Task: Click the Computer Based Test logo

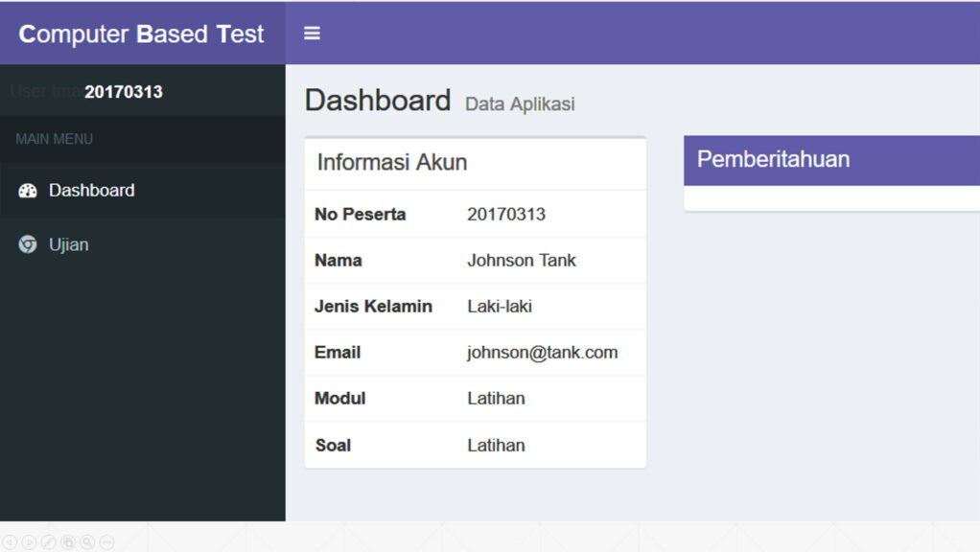Action: (x=141, y=34)
